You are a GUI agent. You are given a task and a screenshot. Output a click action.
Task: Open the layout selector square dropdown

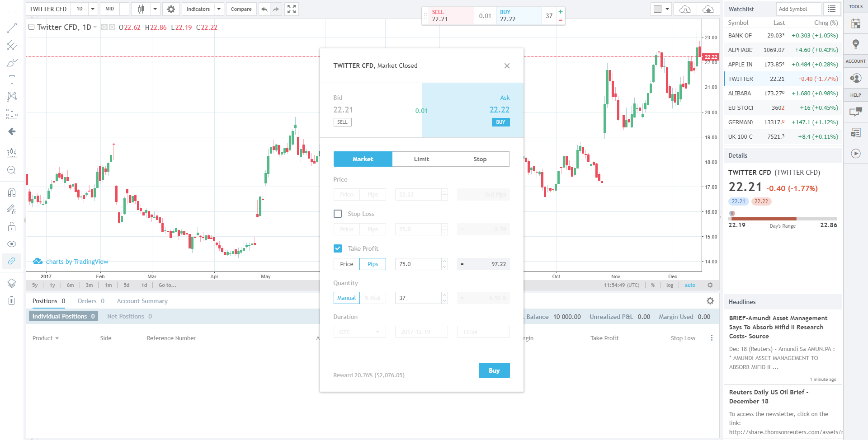(x=661, y=9)
